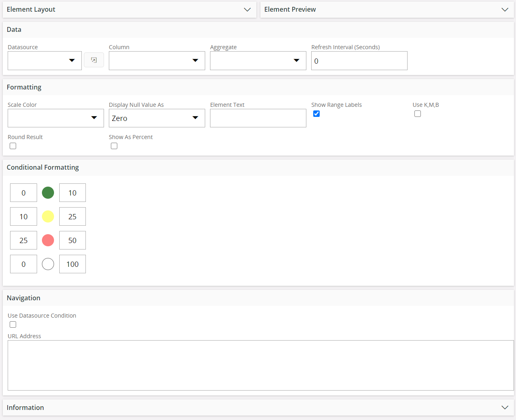Click the Element Text input field
The width and height of the screenshot is (516, 420).
coord(258,118)
